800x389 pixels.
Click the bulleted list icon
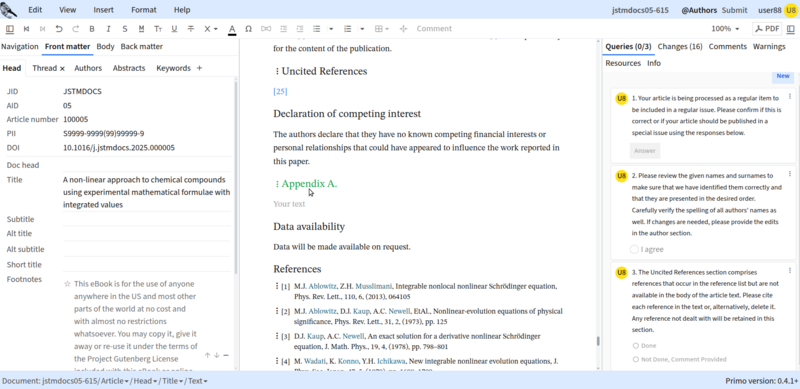317,29
